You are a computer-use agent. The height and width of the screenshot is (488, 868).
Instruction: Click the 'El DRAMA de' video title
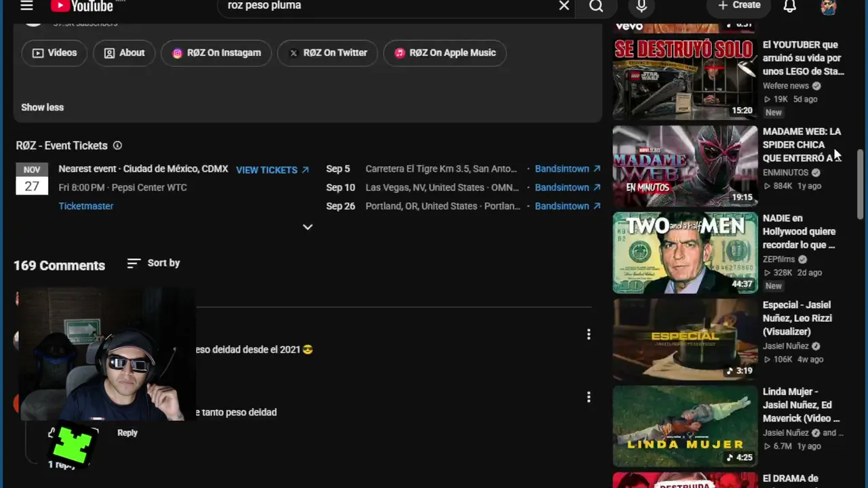[791, 479]
